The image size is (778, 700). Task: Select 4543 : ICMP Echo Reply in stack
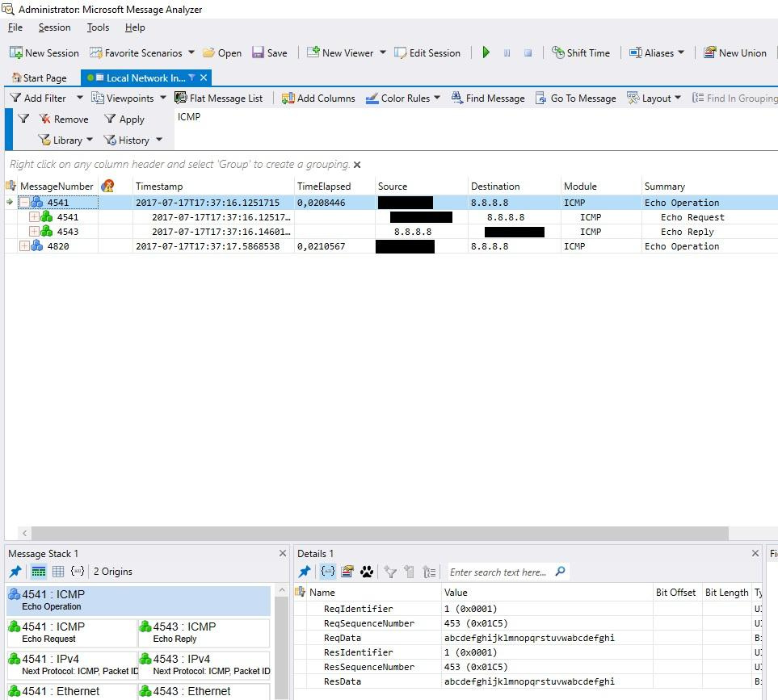click(204, 632)
